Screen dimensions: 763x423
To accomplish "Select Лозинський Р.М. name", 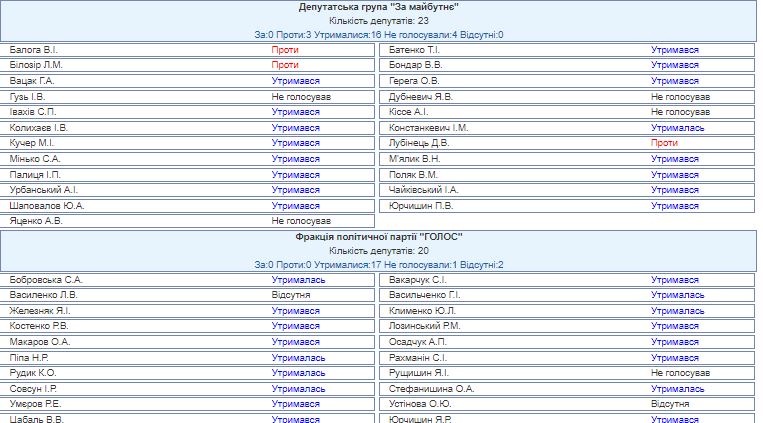I will coord(424,326).
